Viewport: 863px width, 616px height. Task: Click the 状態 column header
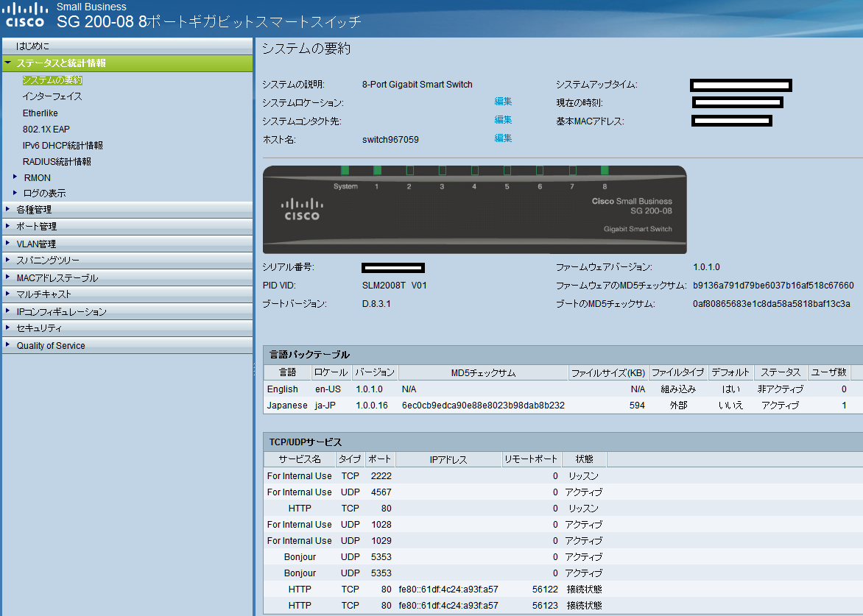click(584, 459)
